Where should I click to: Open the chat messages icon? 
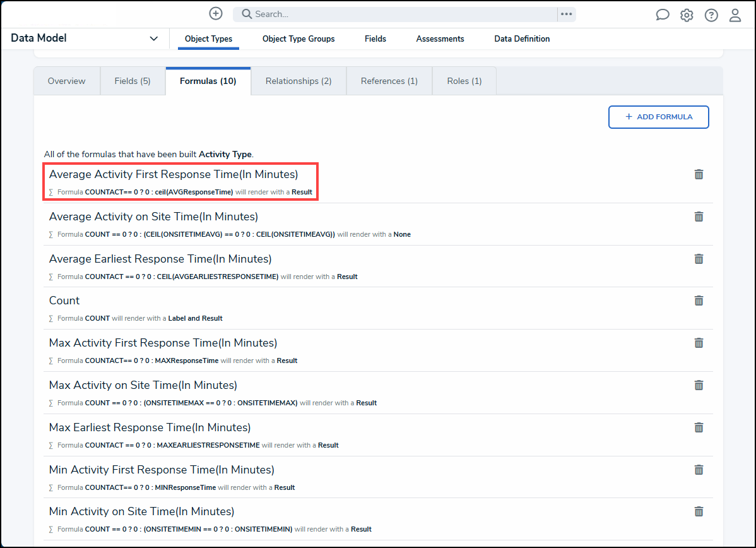(x=663, y=15)
